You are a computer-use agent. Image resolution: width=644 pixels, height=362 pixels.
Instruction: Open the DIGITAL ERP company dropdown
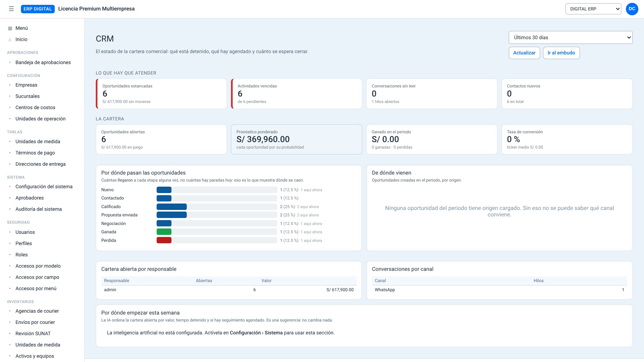(593, 9)
